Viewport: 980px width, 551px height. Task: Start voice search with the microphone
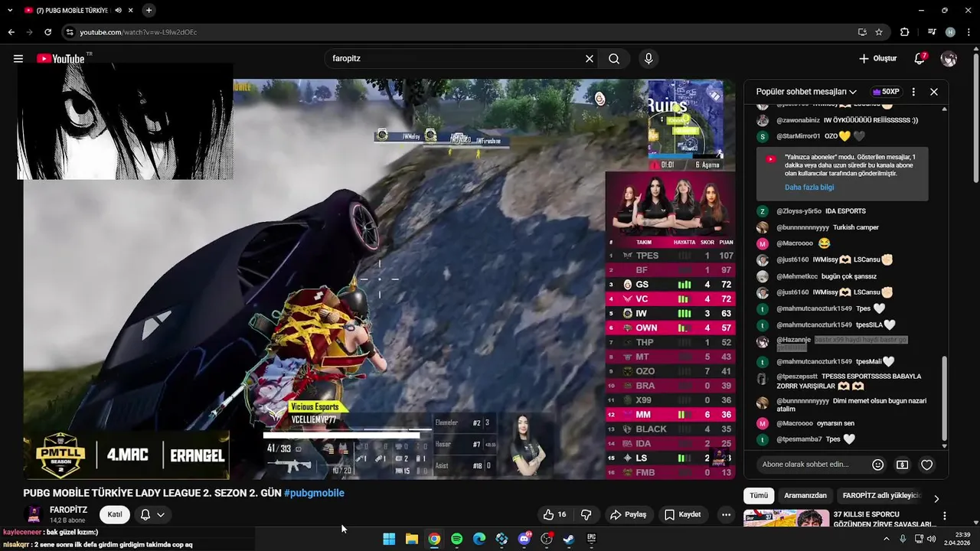648,58
